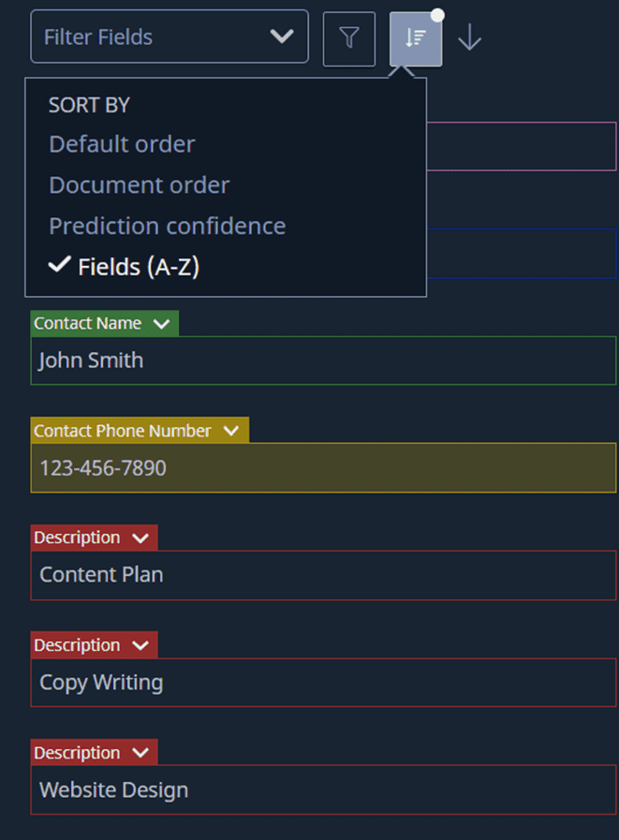
Task: Choose Document order in sort menu
Action: [139, 185]
